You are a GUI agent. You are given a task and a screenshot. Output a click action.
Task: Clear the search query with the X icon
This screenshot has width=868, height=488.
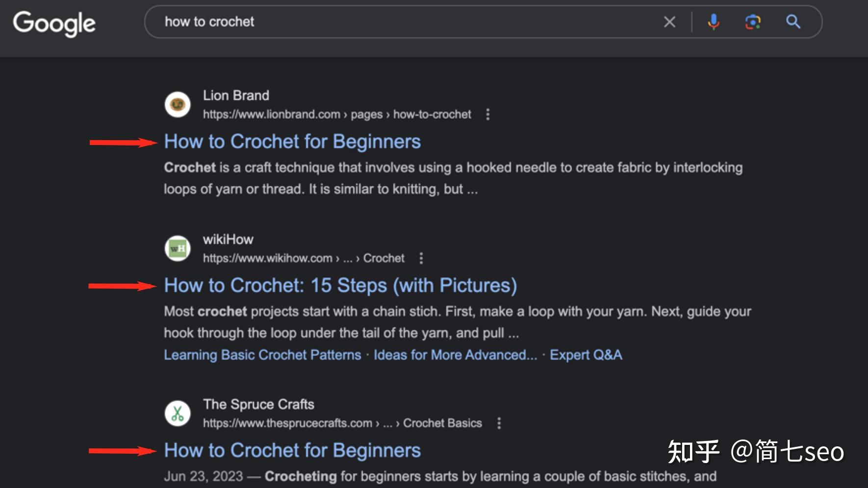click(669, 22)
